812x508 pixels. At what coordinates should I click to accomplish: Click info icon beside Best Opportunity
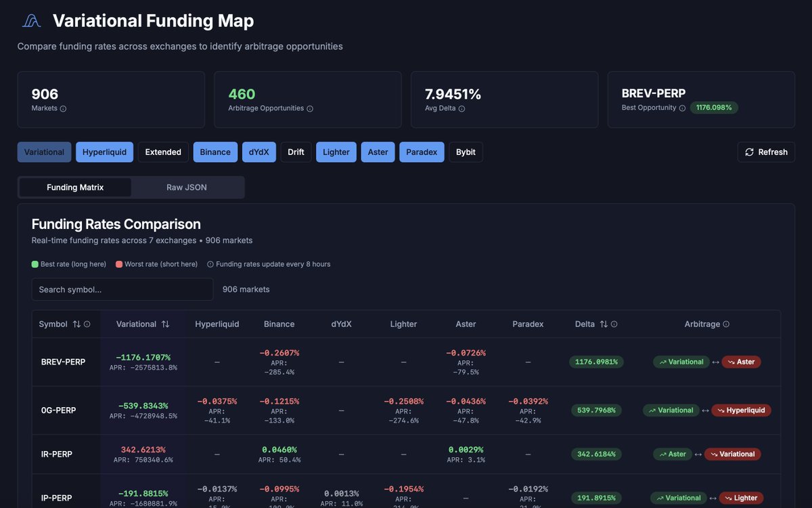tap(682, 108)
